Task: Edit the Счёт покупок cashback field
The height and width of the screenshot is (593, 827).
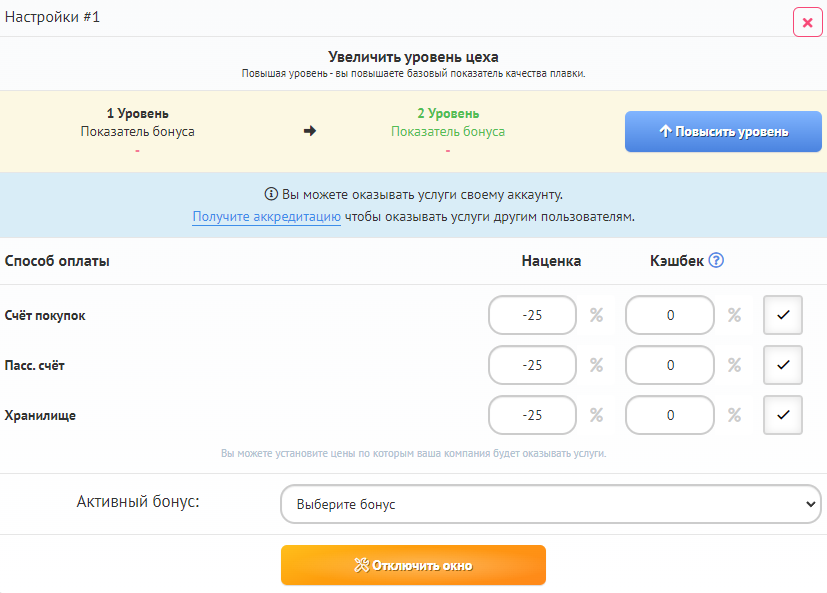Action: pos(670,315)
